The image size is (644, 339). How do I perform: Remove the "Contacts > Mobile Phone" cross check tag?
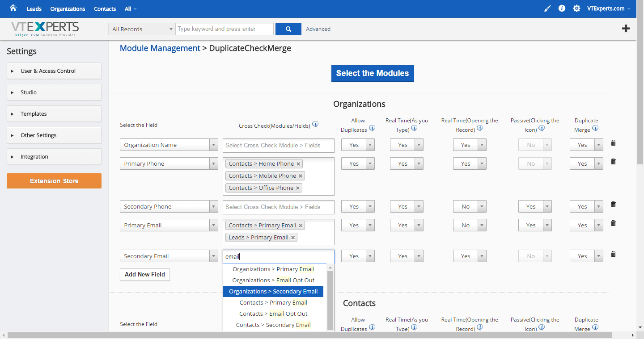(x=301, y=176)
